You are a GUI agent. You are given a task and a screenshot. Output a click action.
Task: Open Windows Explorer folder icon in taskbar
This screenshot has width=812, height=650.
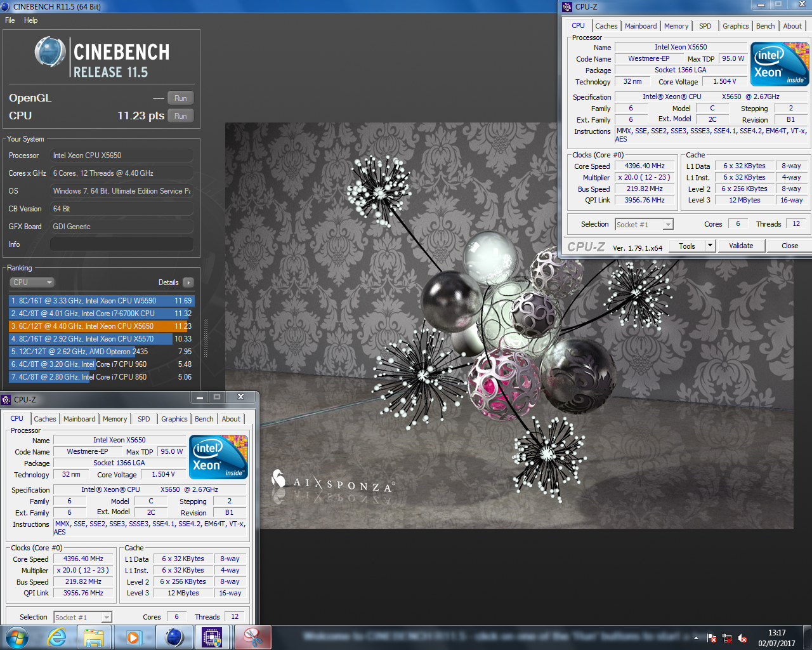click(94, 637)
